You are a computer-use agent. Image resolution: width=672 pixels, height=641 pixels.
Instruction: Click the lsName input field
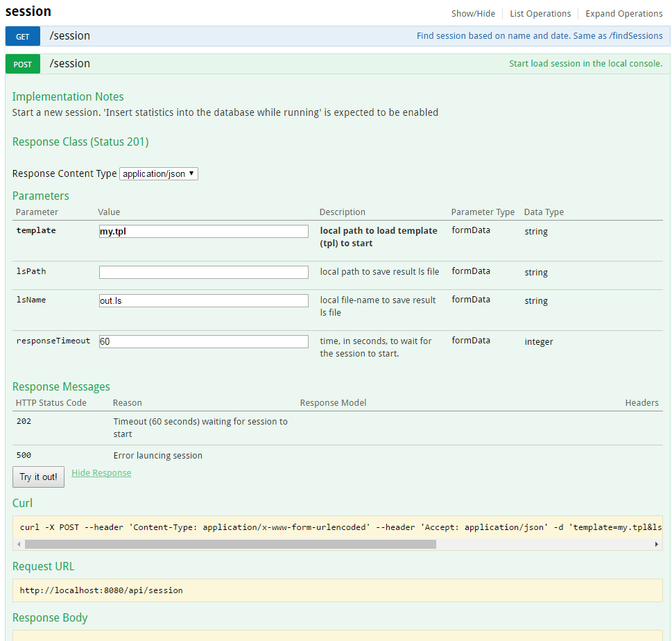[203, 300]
